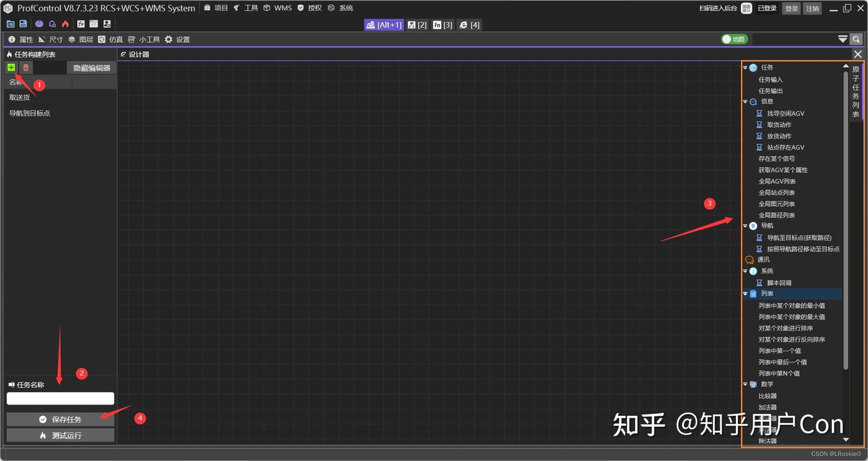
Task: Toggle the filter funnel near the search bar
Action: click(x=843, y=39)
